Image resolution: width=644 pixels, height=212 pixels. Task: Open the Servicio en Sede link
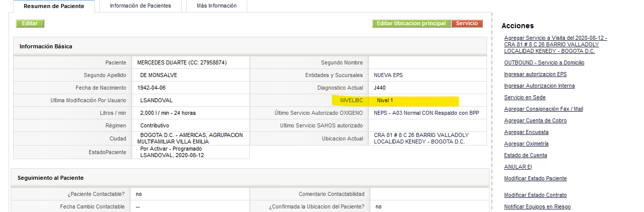click(x=525, y=97)
